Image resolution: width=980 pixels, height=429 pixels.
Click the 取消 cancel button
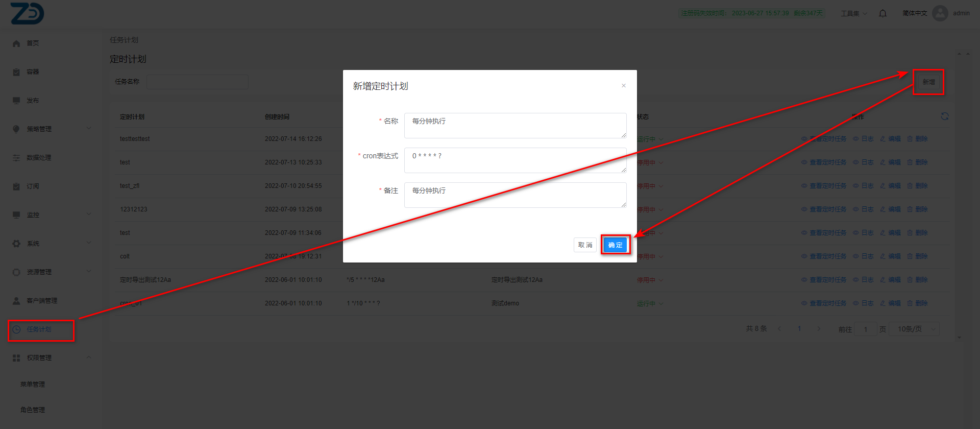coord(585,245)
